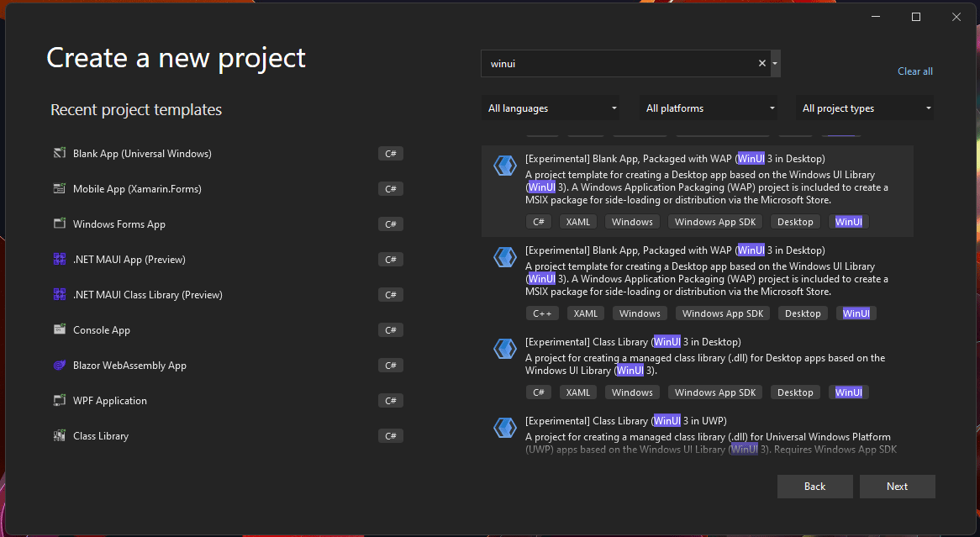Click the Class Library recent template icon
This screenshot has height=537, width=980.
click(60, 435)
